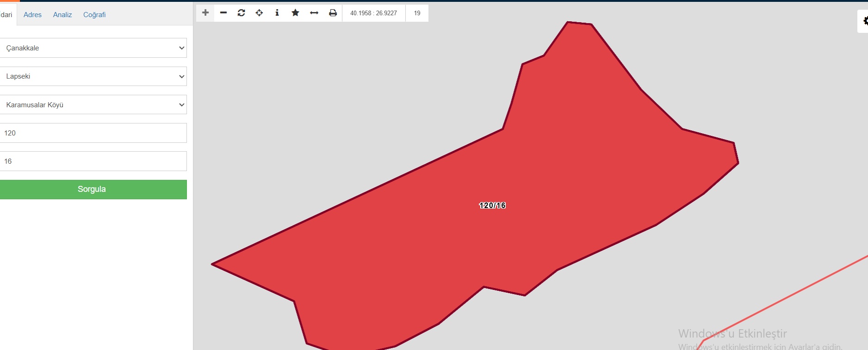Viewport: 868px width, 350px height.
Task: Select the distance measure arrow tool
Action: coord(314,13)
